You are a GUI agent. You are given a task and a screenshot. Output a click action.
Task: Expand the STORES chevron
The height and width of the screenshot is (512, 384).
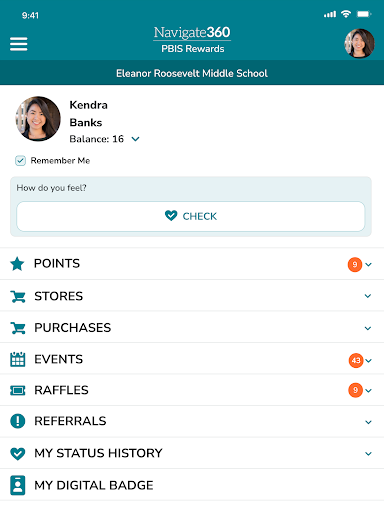[368, 296]
